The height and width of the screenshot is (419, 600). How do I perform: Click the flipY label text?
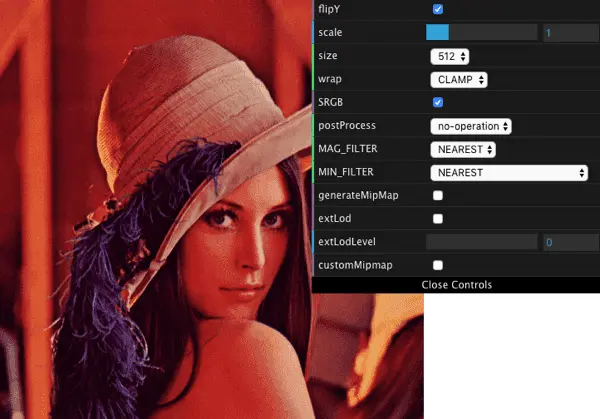coord(329,9)
